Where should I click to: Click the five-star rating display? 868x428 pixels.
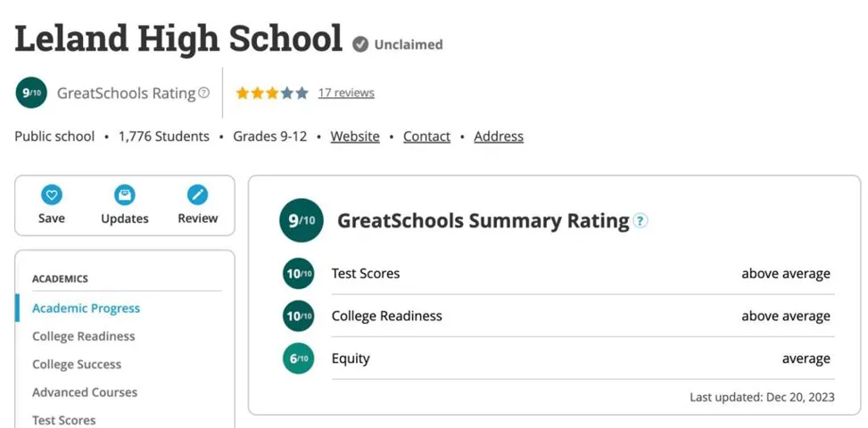pyautogui.click(x=272, y=93)
